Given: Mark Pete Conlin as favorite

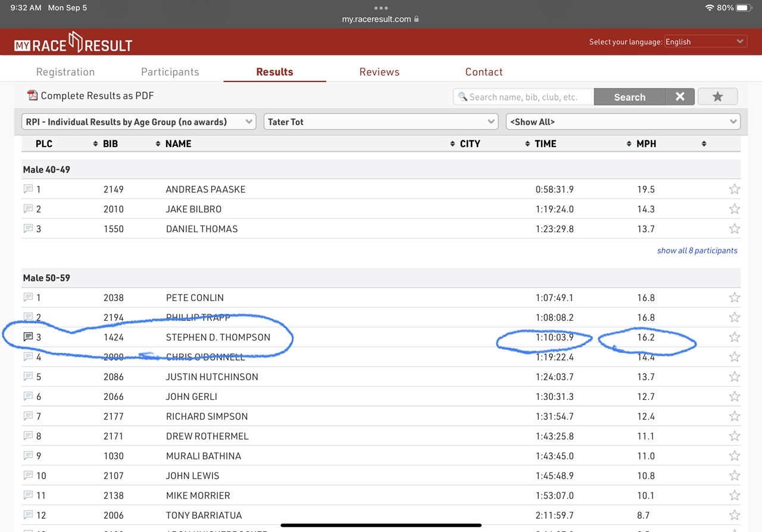Looking at the screenshot, I should coord(735,298).
